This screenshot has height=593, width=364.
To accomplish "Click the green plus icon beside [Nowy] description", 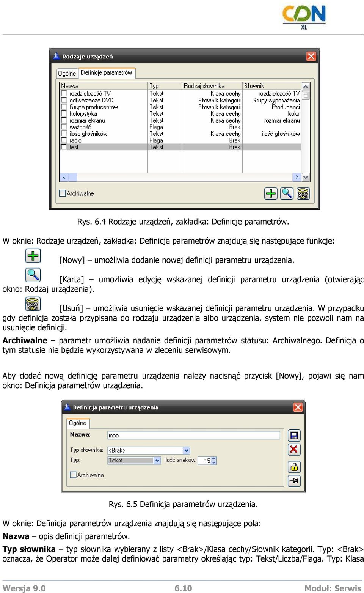I will (x=33, y=256).
